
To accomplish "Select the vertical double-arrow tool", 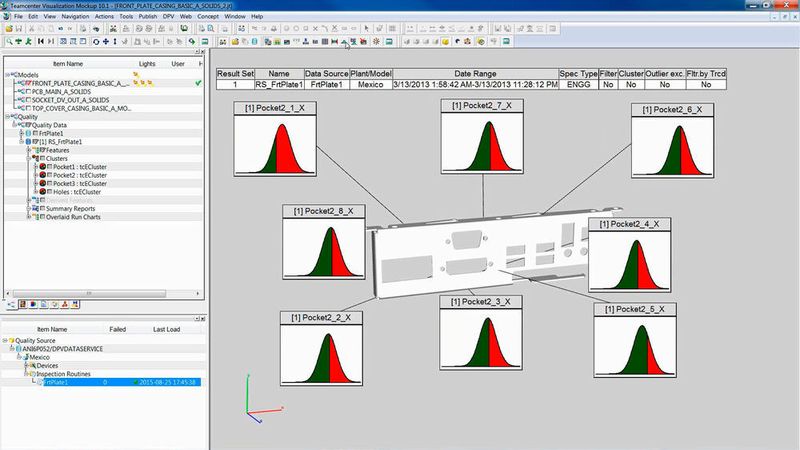I will point(115,41).
